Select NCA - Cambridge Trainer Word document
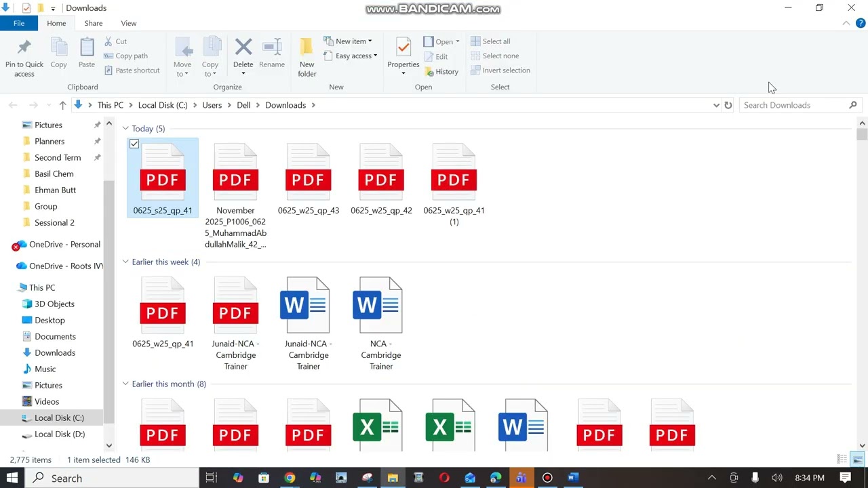 coord(381,323)
